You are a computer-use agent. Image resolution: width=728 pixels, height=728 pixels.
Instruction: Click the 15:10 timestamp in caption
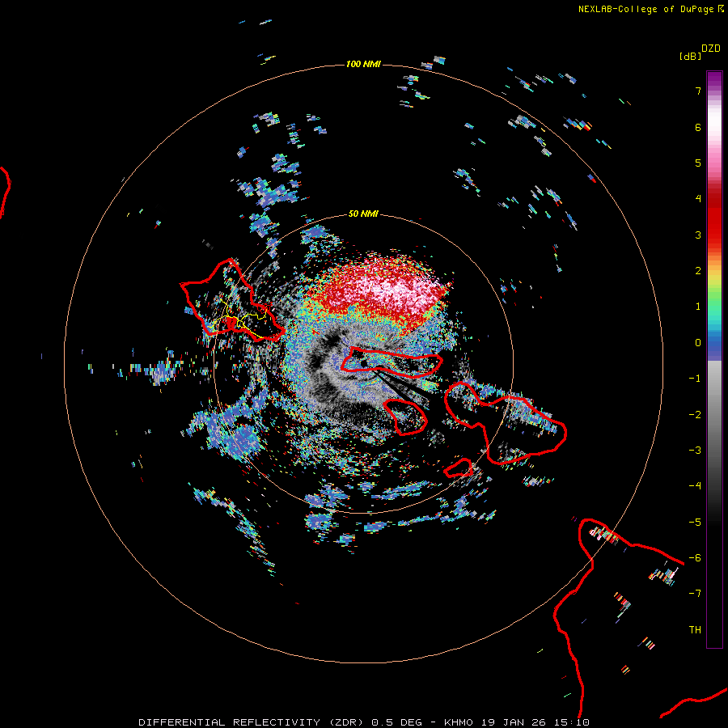(574, 722)
